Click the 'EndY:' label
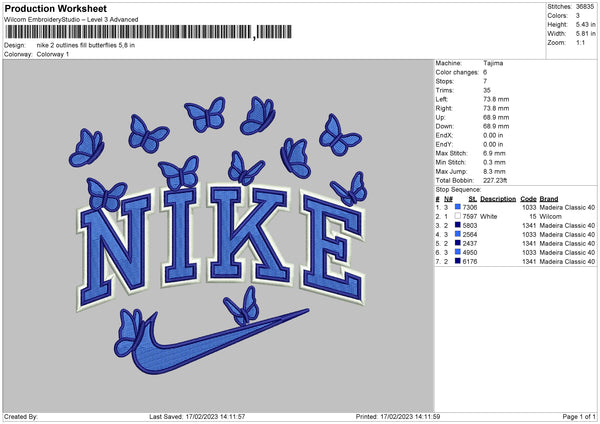This screenshot has width=600, height=424. click(x=444, y=144)
